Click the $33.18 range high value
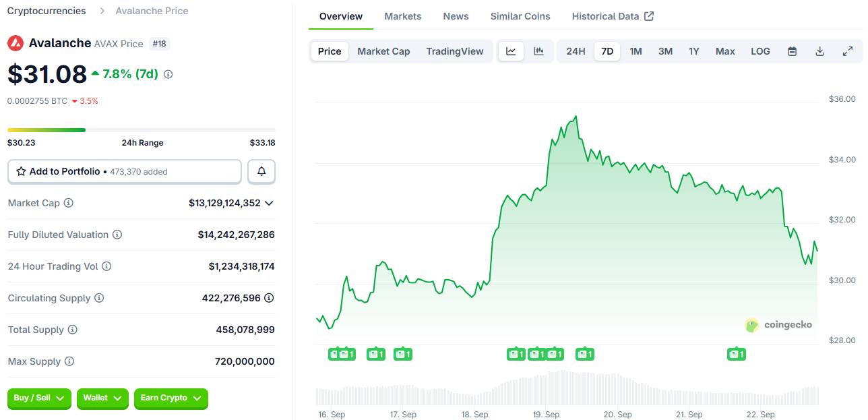The width and height of the screenshot is (868, 420). click(262, 143)
